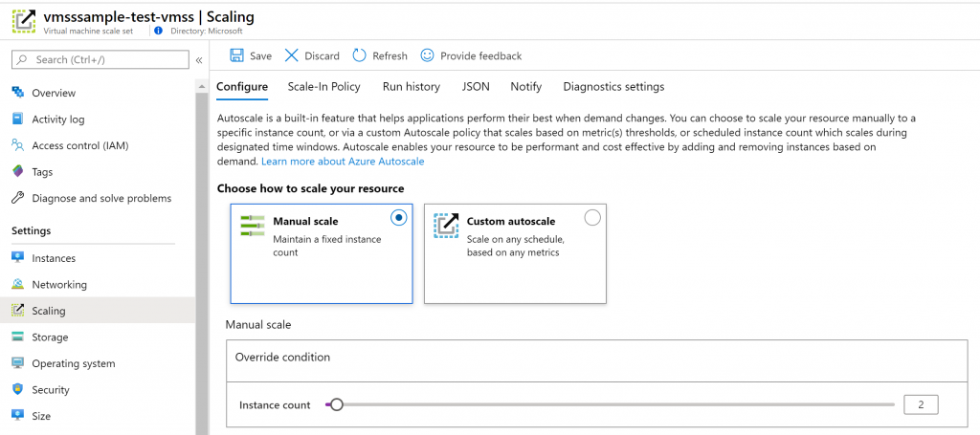Click the Save disk icon

point(236,56)
